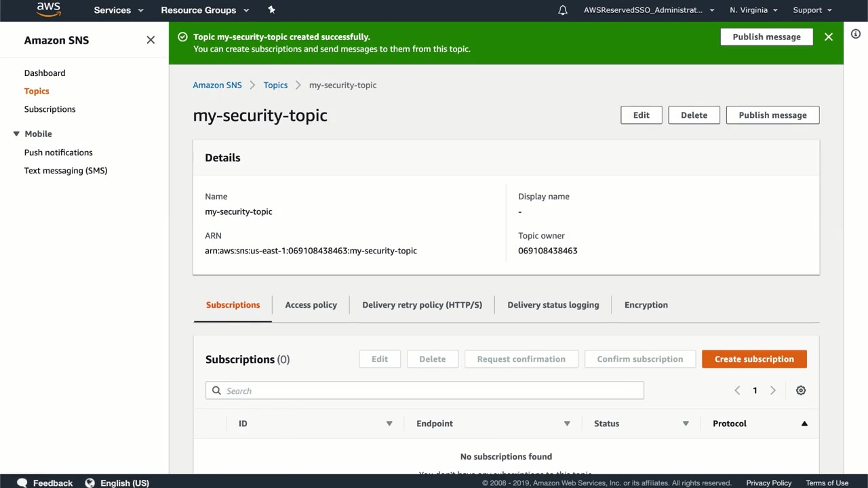Click the pin shortcuts icon in navbar
The height and width of the screenshot is (488, 868).
pos(271,9)
